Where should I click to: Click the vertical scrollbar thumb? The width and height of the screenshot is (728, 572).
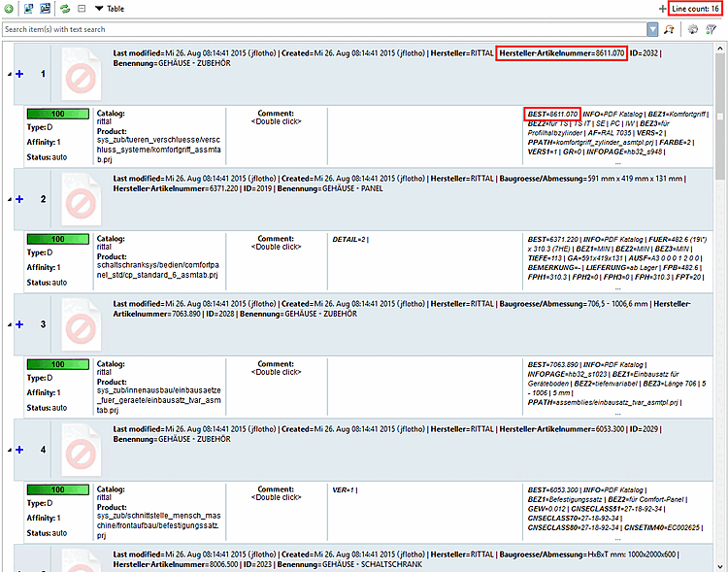(x=720, y=117)
